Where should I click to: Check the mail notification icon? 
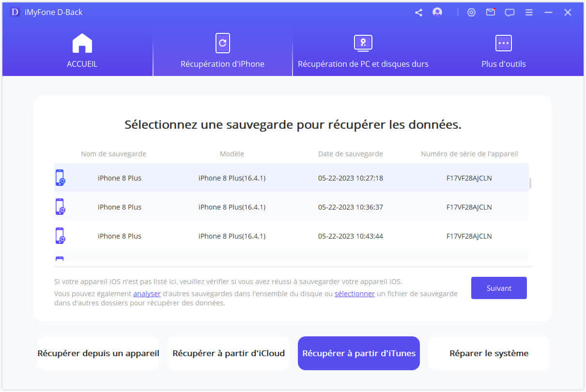pos(491,12)
